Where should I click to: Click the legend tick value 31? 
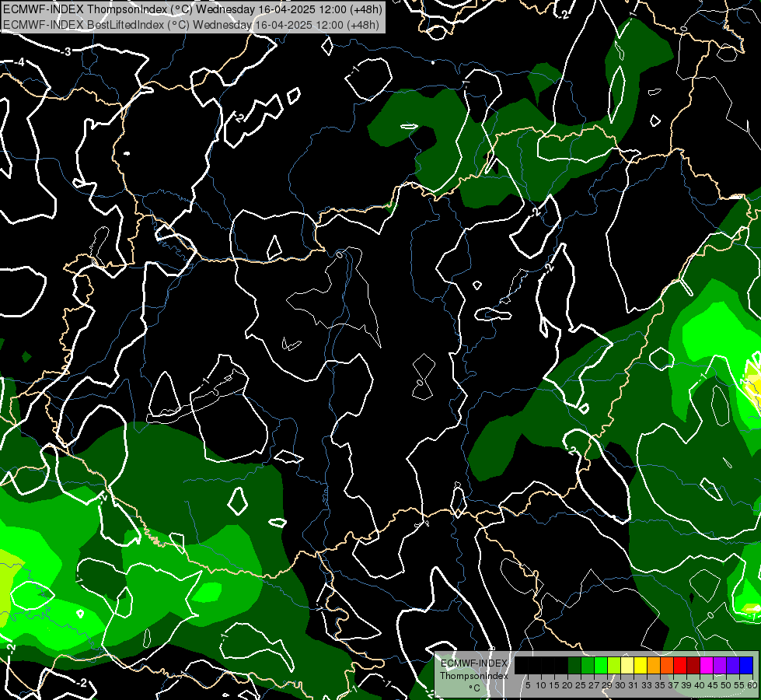coord(634,685)
